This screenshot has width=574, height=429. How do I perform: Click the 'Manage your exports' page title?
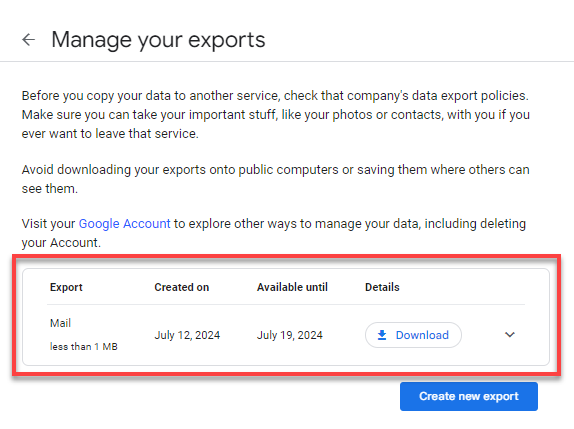(x=158, y=40)
